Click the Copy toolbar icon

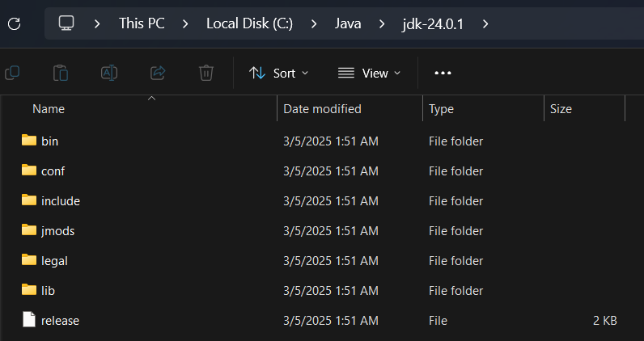(x=12, y=73)
